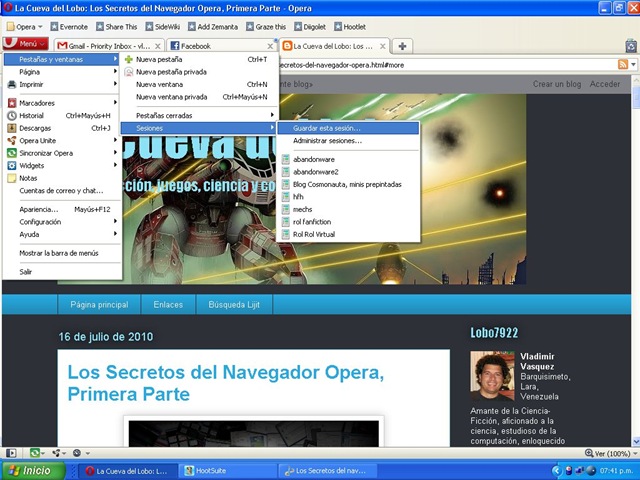Choose Nueva pestaña with green plus
Image resolution: width=640 pixels, height=480 pixels.
click(199, 59)
